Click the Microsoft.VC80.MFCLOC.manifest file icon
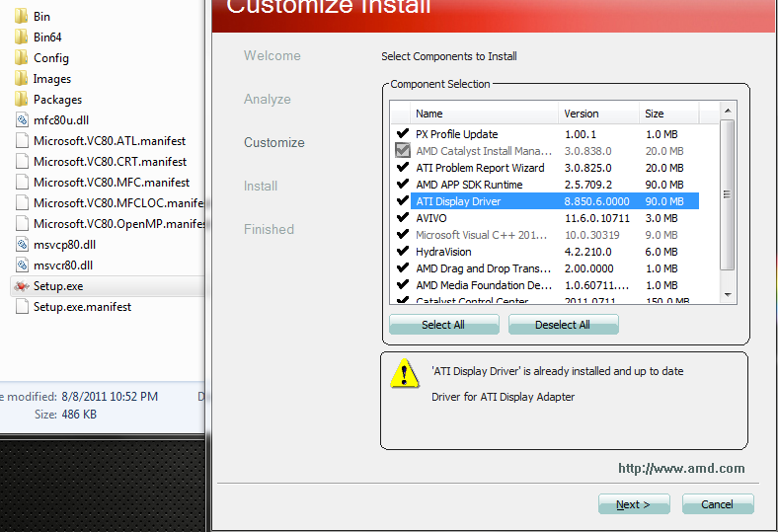The height and width of the screenshot is (532, 778). coord(23,203)
